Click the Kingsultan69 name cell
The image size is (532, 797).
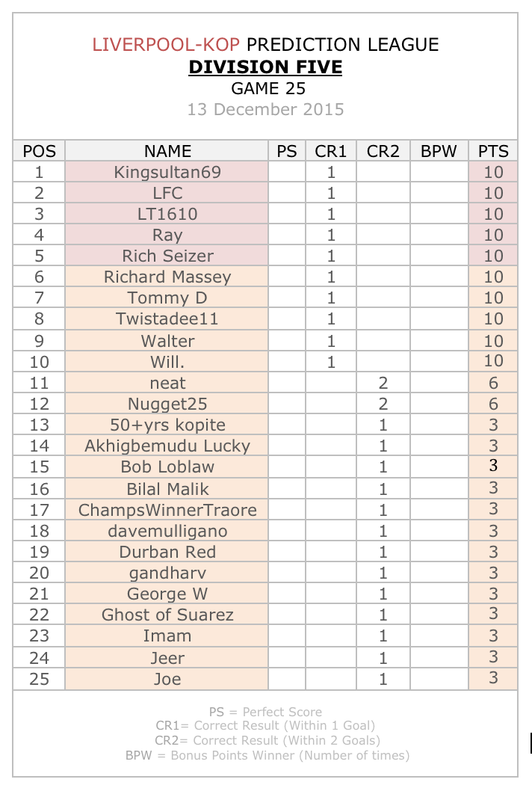(167, 172)
